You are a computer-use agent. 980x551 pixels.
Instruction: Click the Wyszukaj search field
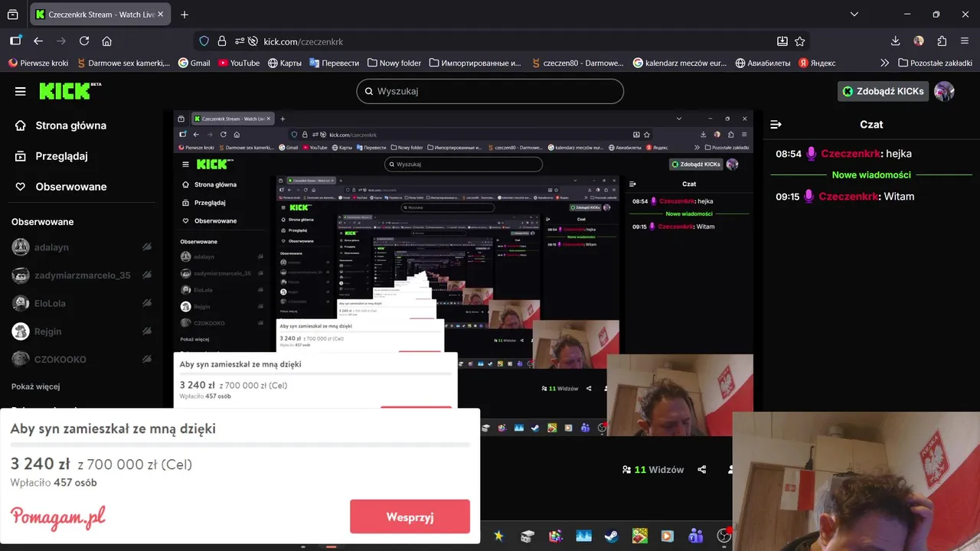click(x=490, y=91)
